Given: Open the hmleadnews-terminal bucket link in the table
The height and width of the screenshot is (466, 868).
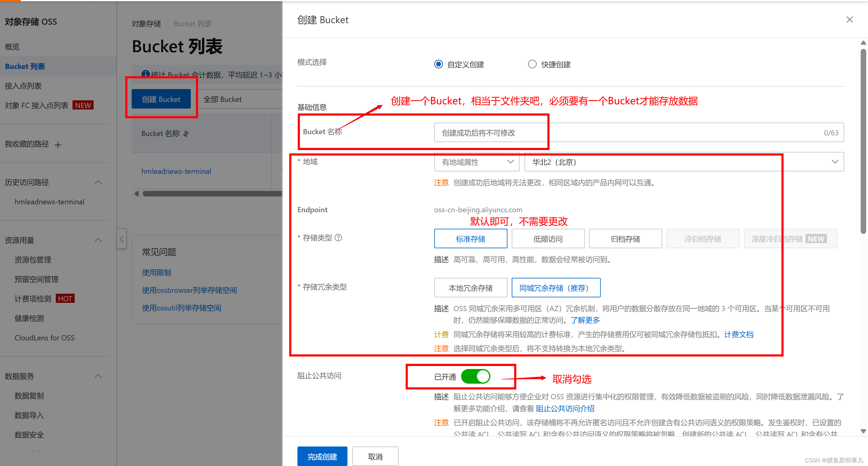Looking at the screenshot, I should 176,171.
